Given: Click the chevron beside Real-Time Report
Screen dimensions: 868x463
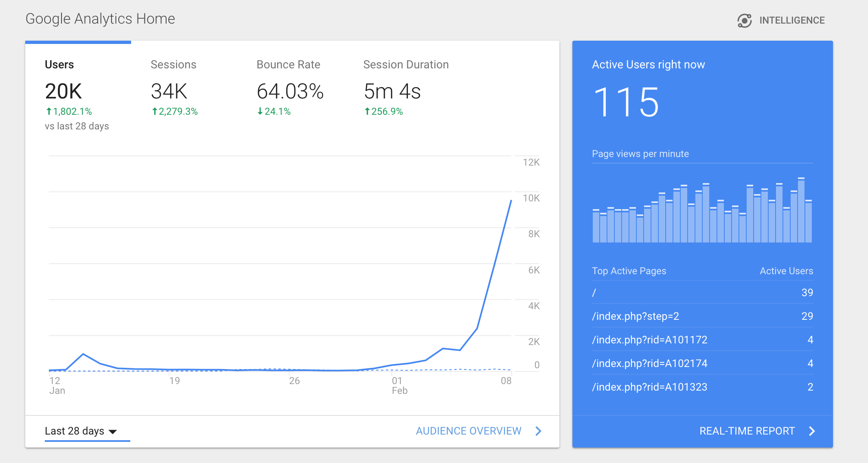Looking at the screenshot, I should click(812, 431).
